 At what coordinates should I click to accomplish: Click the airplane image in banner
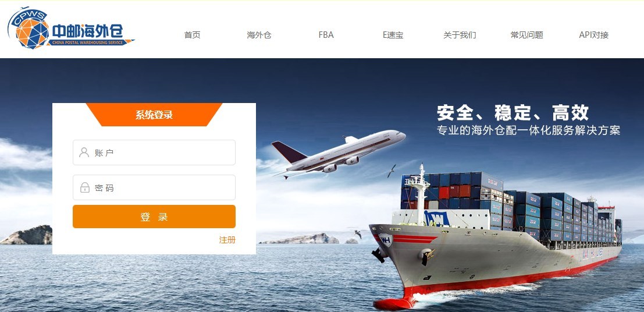[338, 153]
